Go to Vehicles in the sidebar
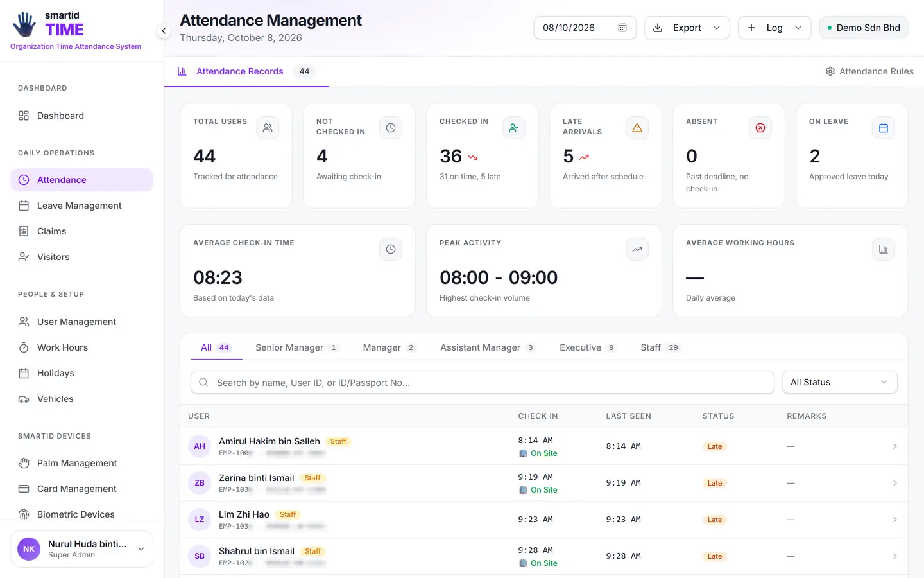This screenshot has height=578, width=924. click(x=81, y=399)
